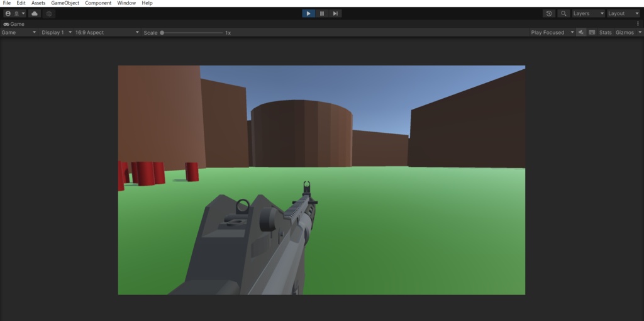Open the Play Focused dropdown
Image resolution: width=644 pixels, height=321 pixels.
coord(552,33)
